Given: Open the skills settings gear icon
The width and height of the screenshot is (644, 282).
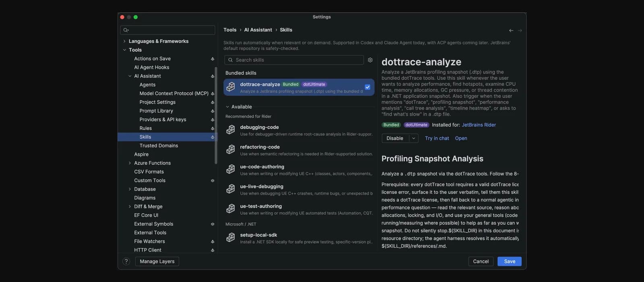Looking at the screenshot, I should pos(370,60).
